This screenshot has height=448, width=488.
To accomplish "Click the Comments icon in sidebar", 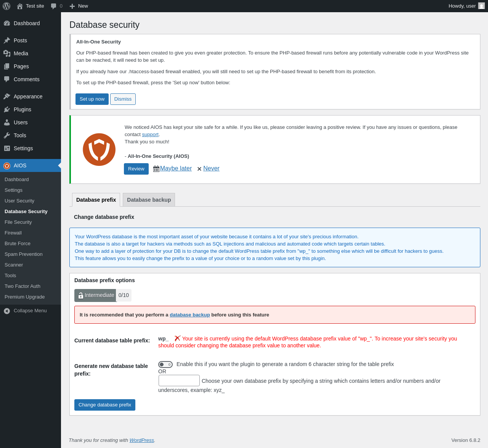I will click(7, 79).
